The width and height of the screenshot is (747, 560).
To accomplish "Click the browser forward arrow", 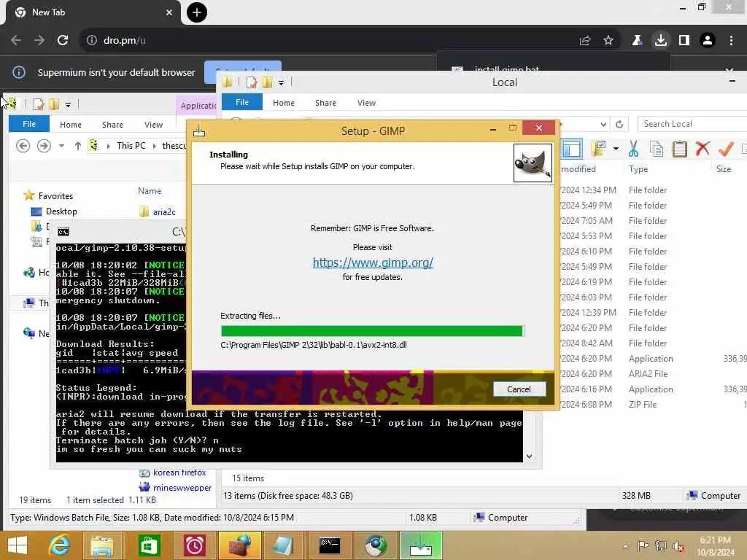I will tap(39, 41).
